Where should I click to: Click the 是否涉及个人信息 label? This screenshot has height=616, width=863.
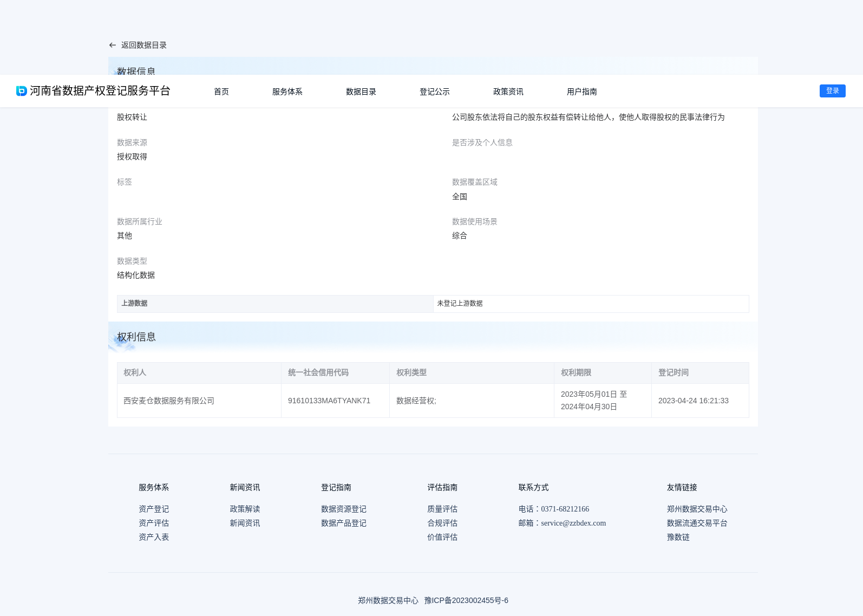click(482, 142)
